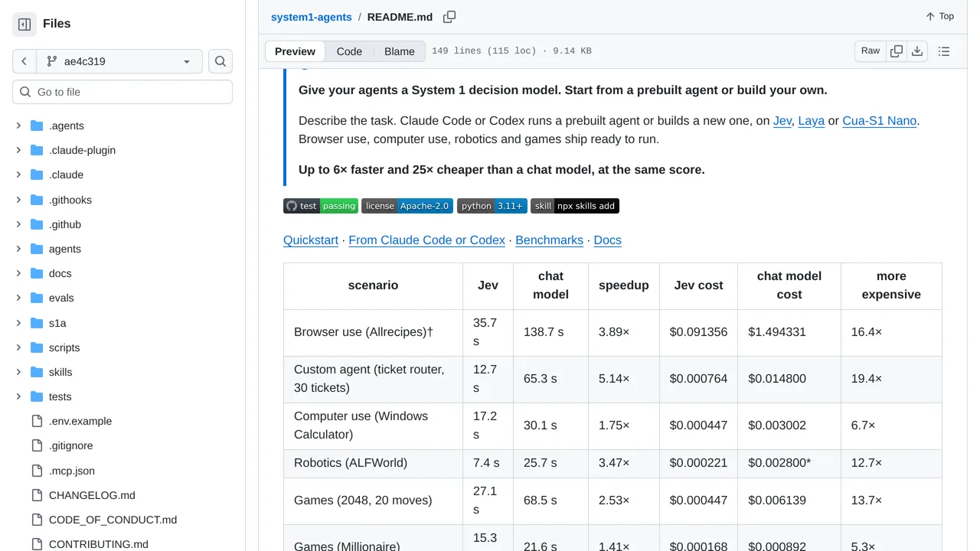Click the $1.494331 cost cell
Image resolution: width=980 pixels, height=551 pixels.
click(x=789, y=332)
